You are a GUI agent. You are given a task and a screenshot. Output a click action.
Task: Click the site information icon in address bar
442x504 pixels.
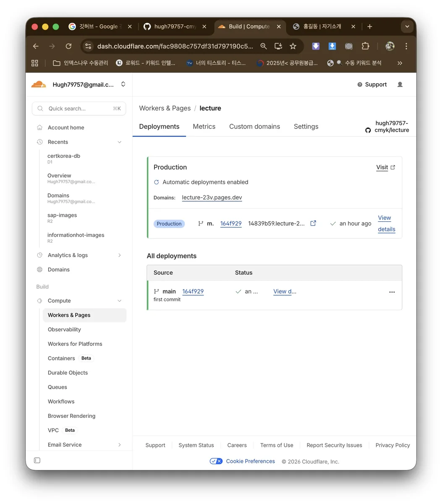88,46
